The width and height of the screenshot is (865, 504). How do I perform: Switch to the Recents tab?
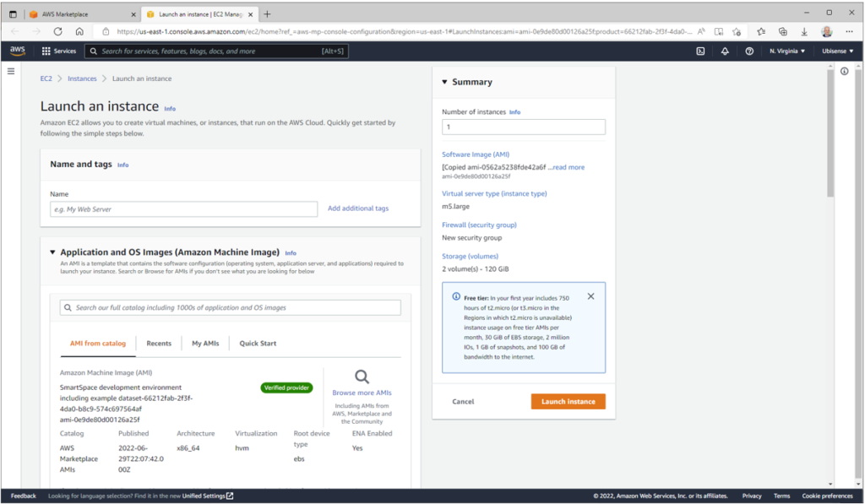click(159, 343)
